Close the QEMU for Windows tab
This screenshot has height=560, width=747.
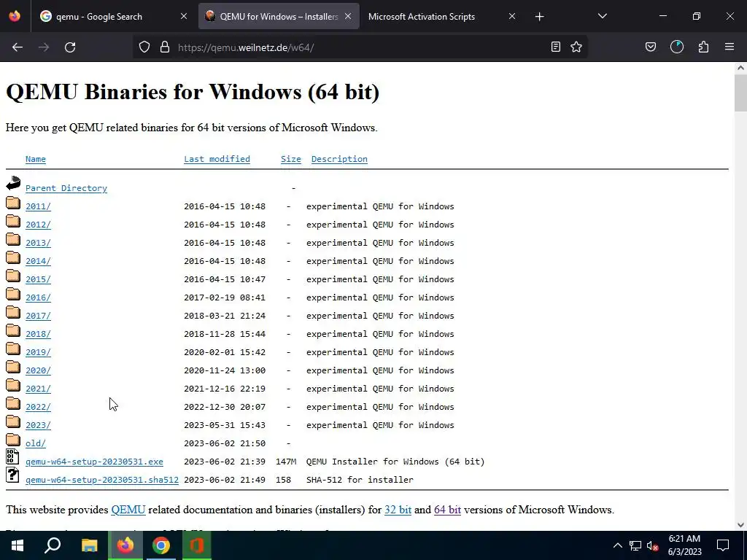coord(348,16)
